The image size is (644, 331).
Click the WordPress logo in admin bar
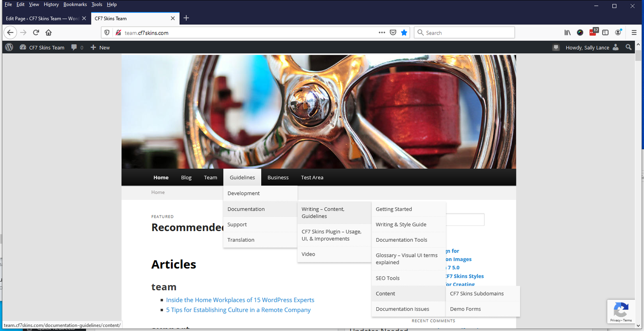click(x=9, y=48)
